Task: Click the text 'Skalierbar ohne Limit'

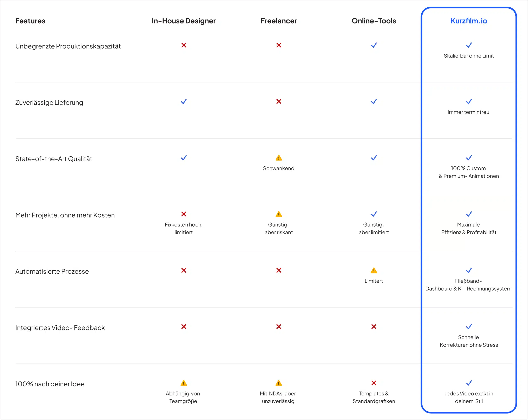Action: [469, 56]
